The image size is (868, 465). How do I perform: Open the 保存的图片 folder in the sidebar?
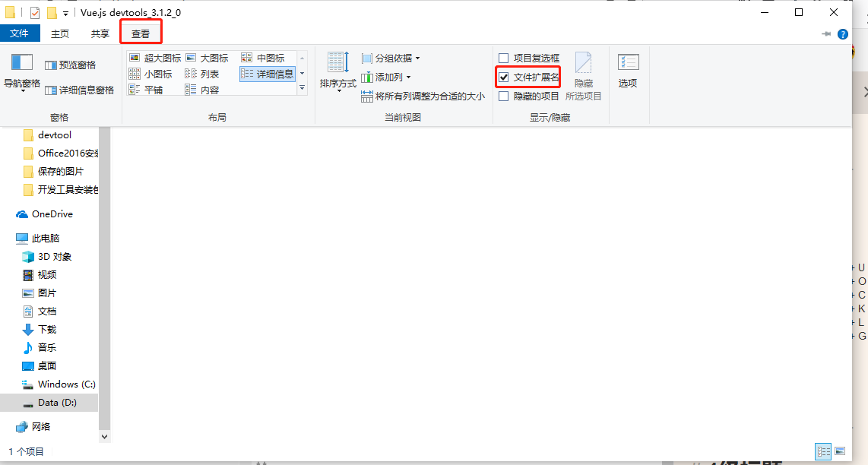click(x=53, y=172)
